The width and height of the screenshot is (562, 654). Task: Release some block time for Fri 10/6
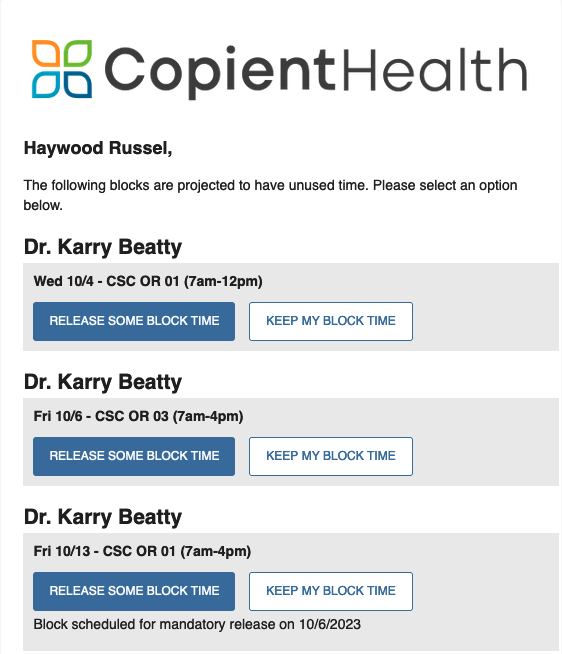coord(134,456)
